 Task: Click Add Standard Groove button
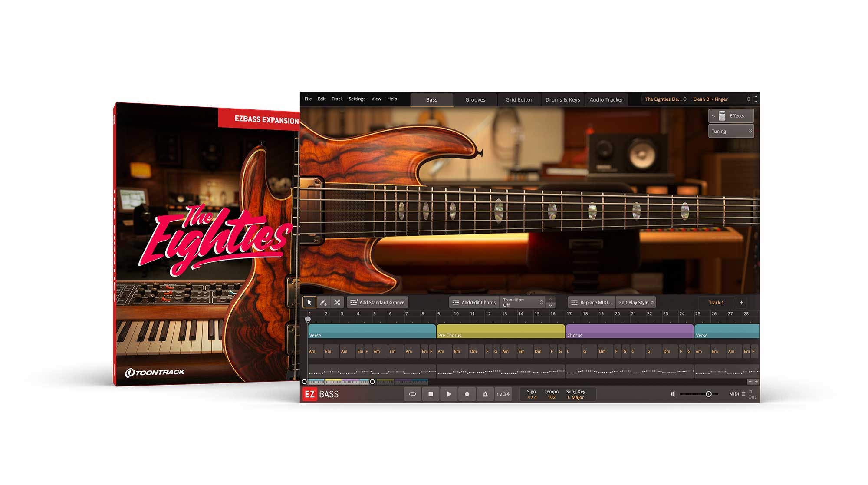pyautogui.click(x=377, y=302)
